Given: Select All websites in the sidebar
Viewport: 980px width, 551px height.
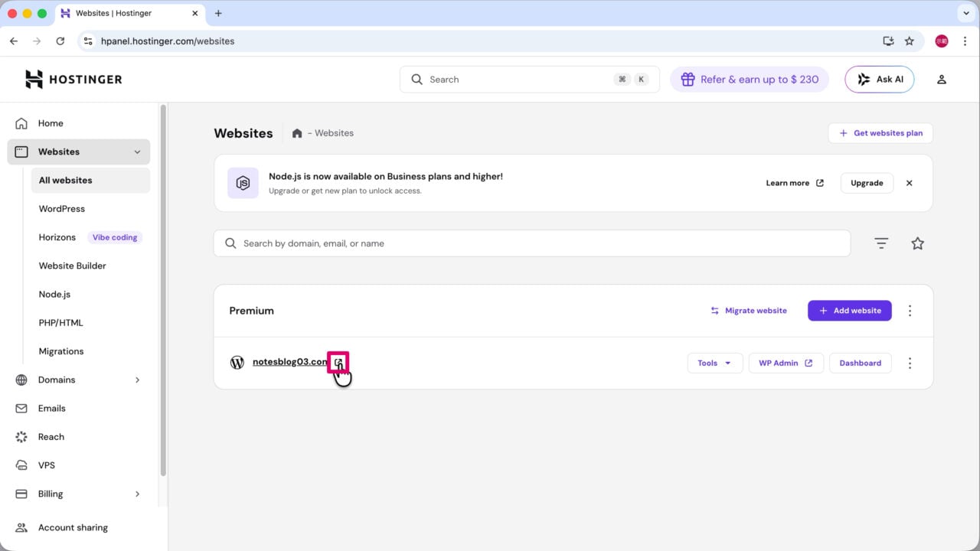Looking at the screenshot, I should (x=90, y=181).
